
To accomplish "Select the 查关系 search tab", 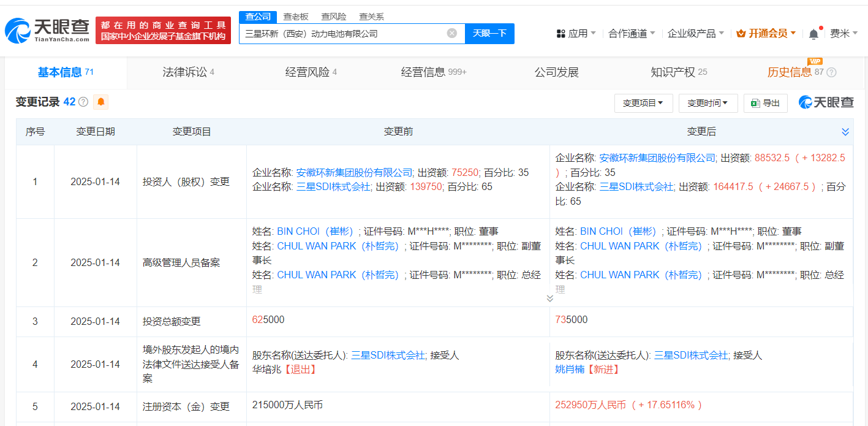I will (371, 17).
